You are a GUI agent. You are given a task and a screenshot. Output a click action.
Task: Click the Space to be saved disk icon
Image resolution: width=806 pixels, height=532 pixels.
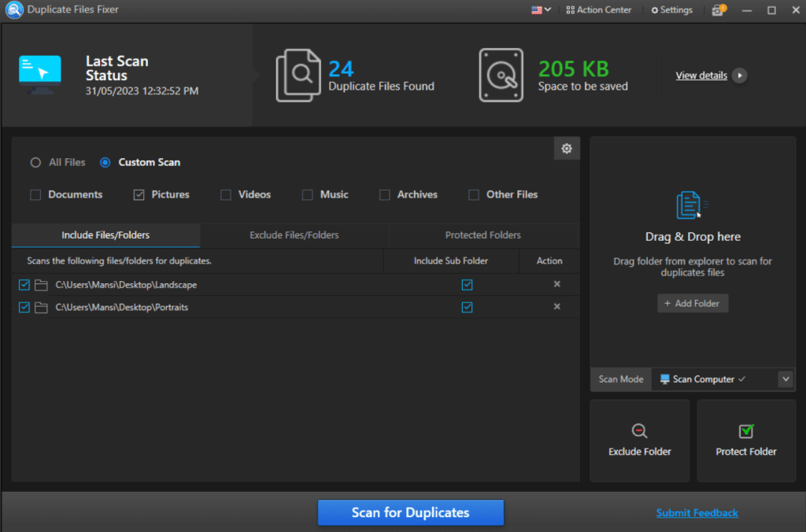pyautogui.click(x=502, y=75)
